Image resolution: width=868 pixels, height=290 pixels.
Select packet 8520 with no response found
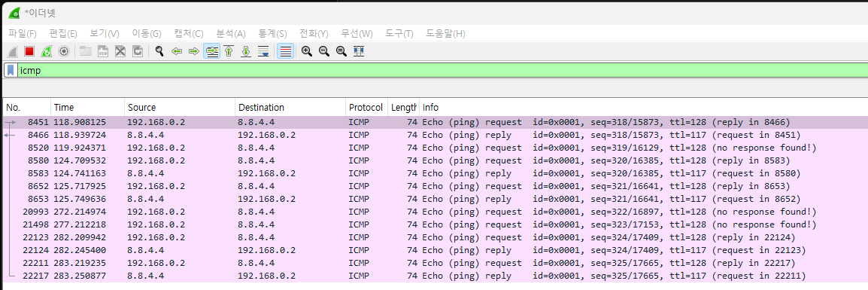435,148
